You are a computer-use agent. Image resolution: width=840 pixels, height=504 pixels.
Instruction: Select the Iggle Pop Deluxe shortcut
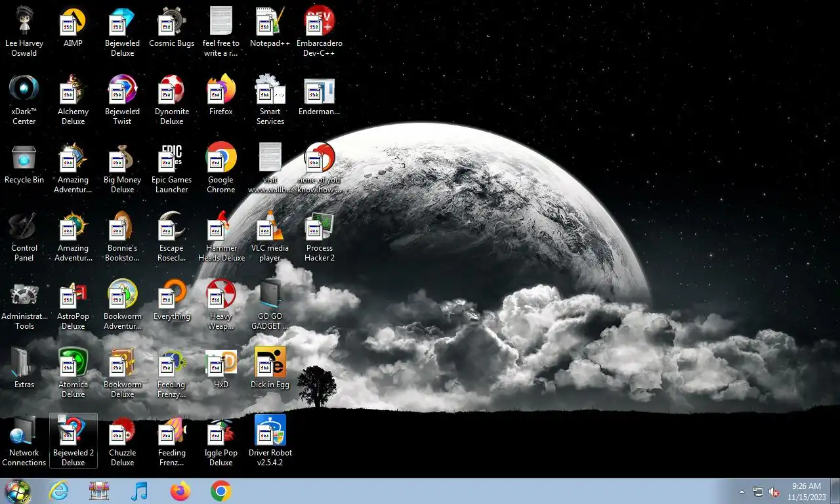tap(221, 441)
